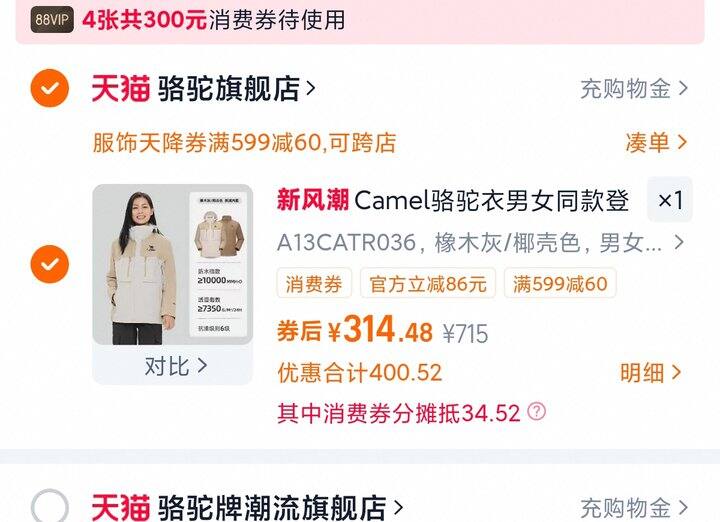Open 明细 discount details

pyautogui.click(x=650, y=372)
